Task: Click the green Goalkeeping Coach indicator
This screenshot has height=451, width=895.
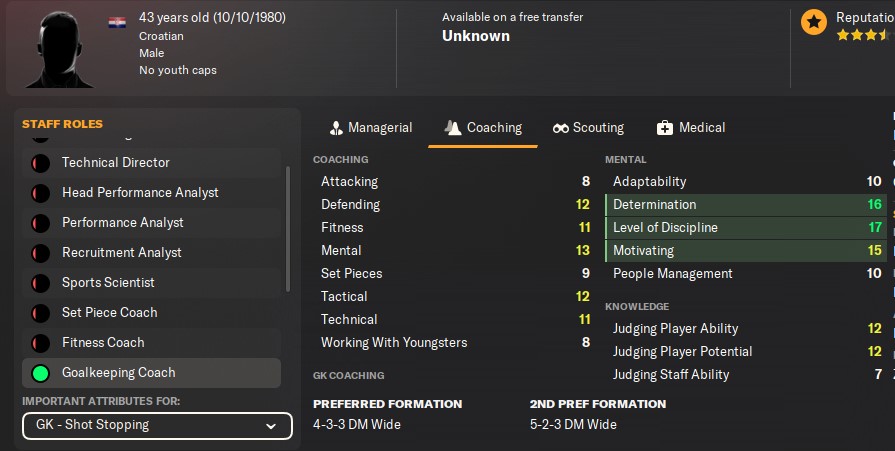Action: click(x=41, y=373)
